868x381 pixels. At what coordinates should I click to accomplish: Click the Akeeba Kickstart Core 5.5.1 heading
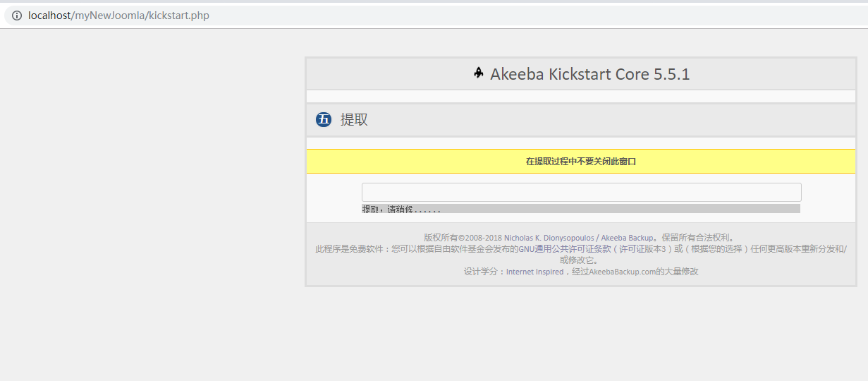(x=589, y=73)
